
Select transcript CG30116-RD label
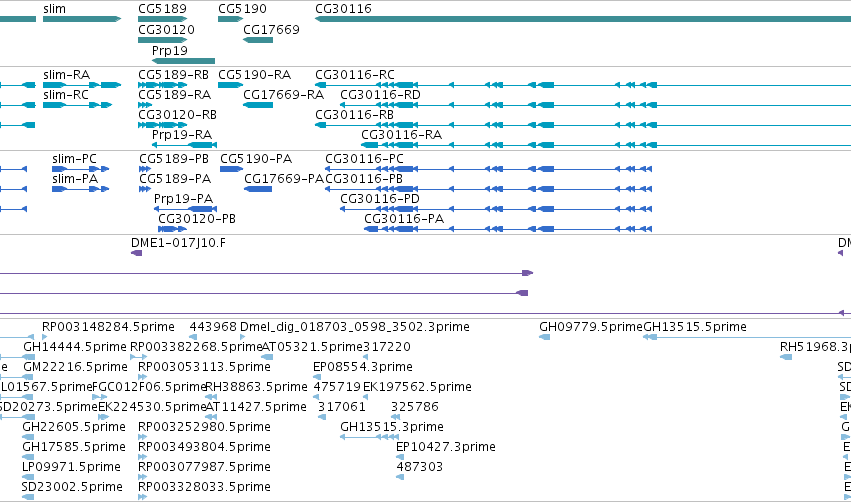(x=380, y=94)
